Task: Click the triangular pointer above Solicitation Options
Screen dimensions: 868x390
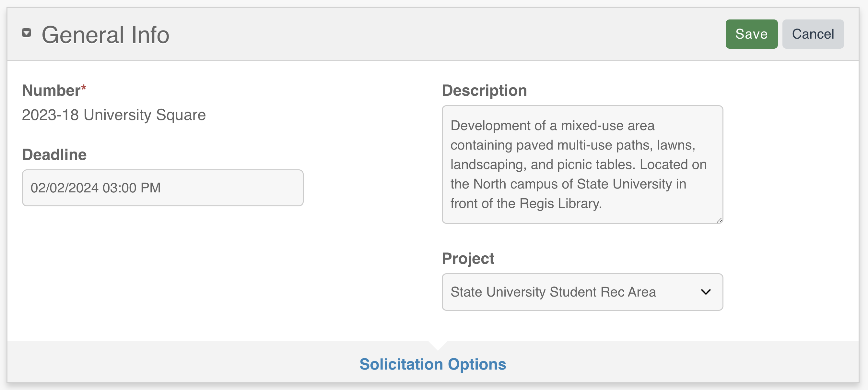Action: pos(437,345)
